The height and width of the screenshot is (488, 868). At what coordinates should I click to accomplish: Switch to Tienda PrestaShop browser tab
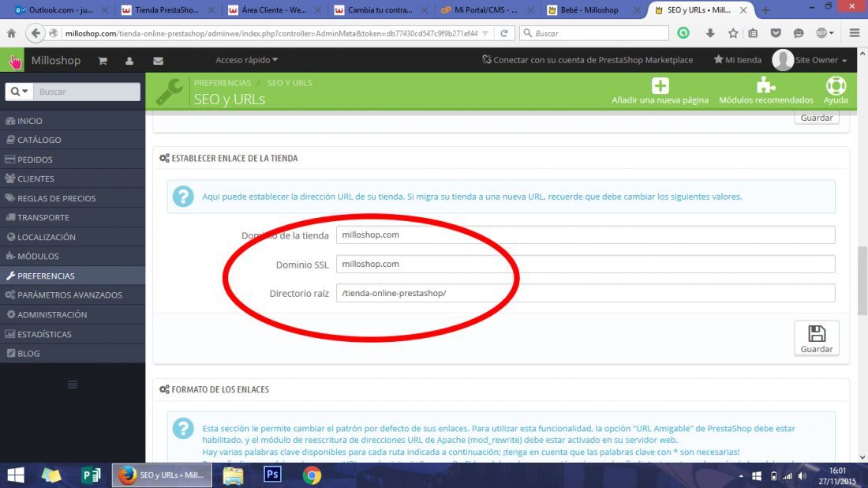tap(168, 10)
